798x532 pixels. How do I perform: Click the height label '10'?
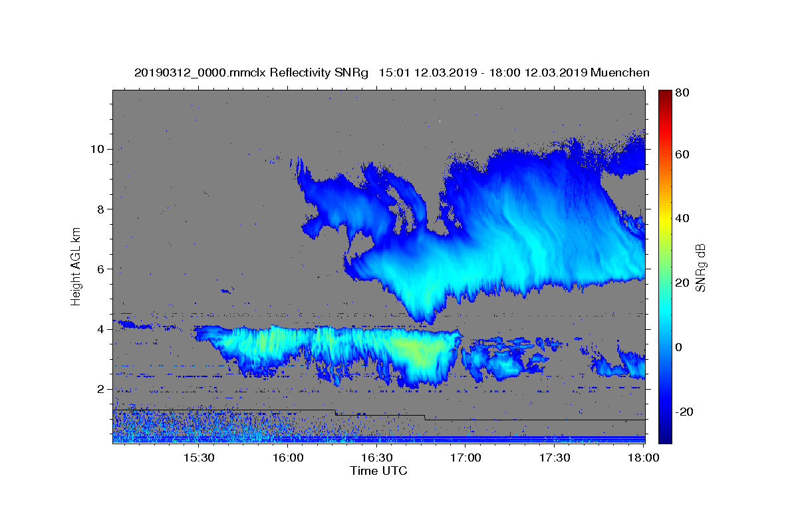(98, 149)
